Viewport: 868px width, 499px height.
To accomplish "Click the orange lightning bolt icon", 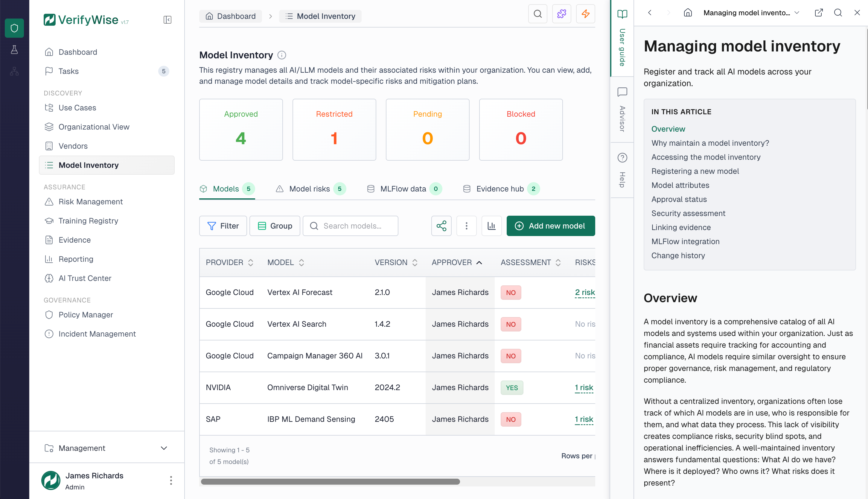I will (585, 14).
